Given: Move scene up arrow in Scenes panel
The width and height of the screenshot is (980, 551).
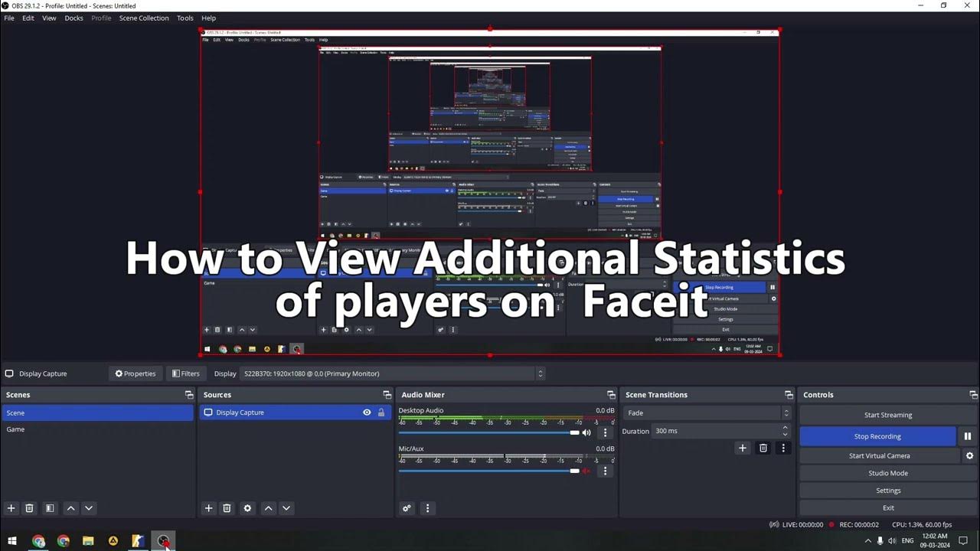Looking at the screenshot, I should click(70, 508).
